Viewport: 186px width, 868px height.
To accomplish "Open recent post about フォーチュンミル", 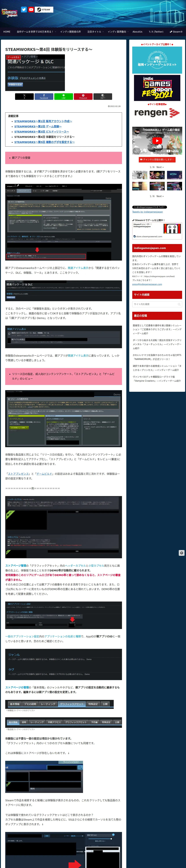I will pos(157,344).
